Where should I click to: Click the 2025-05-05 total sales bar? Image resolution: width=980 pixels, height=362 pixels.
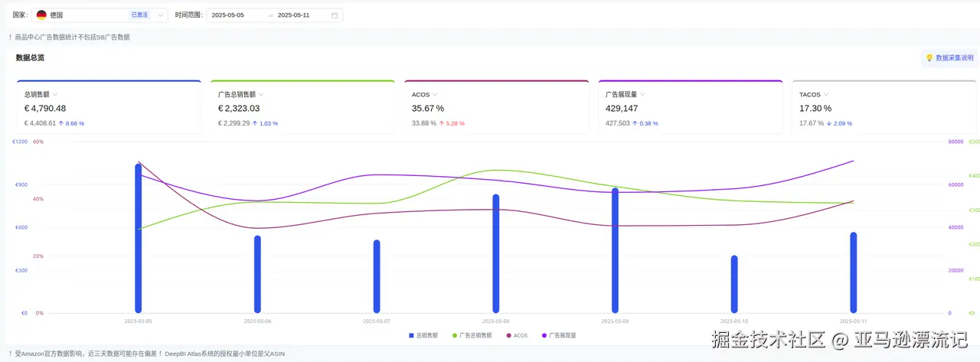139,238
